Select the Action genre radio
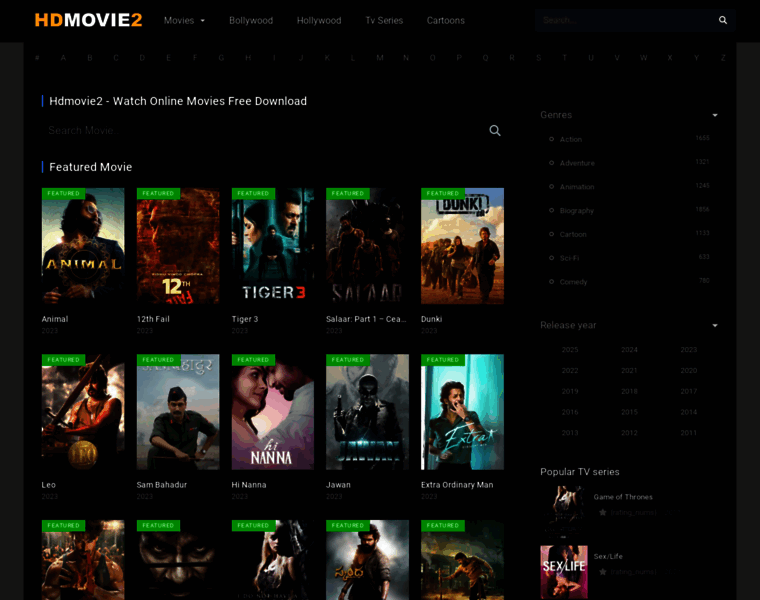 pyautogui.click(x=552, y=139)
